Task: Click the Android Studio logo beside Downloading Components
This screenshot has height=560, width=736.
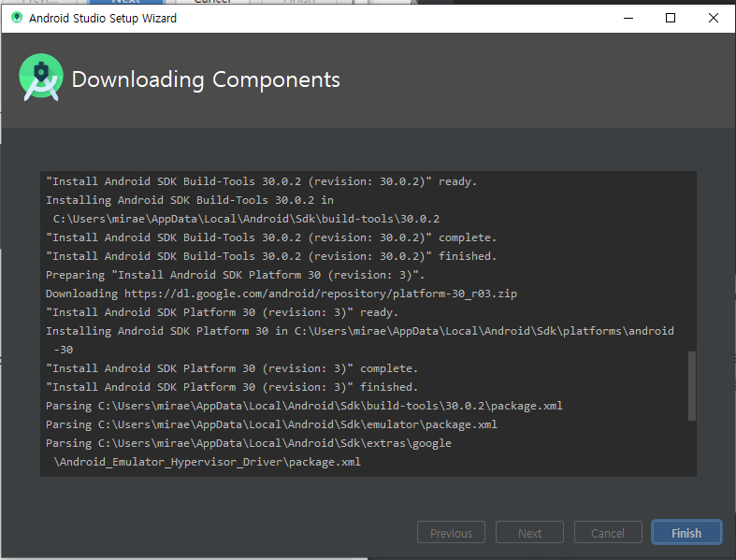Action: tap(41, 78)
